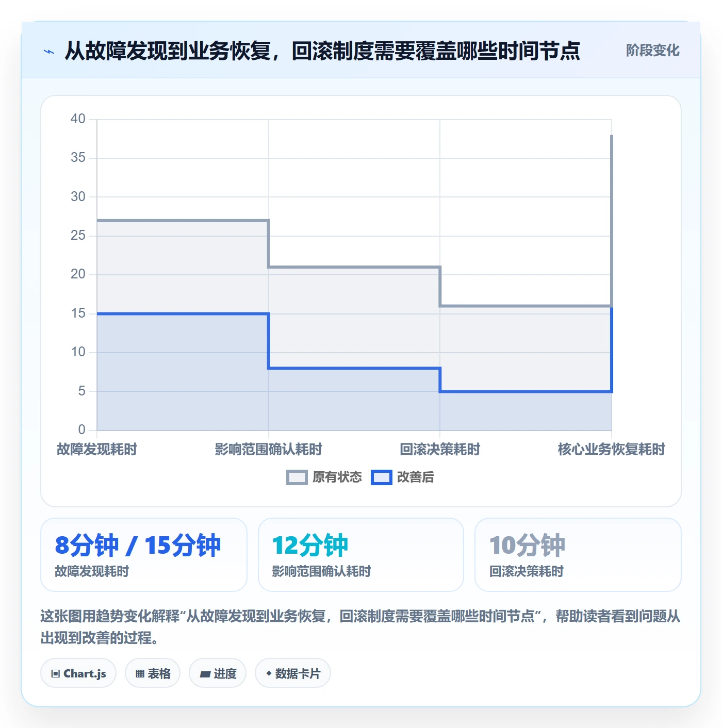Click the y-axis value 5

point(81,391)
